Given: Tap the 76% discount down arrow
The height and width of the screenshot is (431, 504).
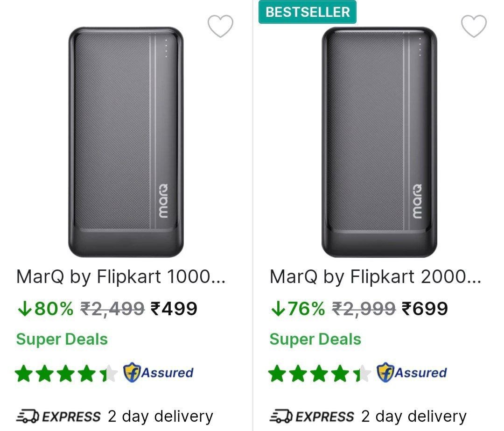Looking at the screenshot, I should tap(277, 309).
